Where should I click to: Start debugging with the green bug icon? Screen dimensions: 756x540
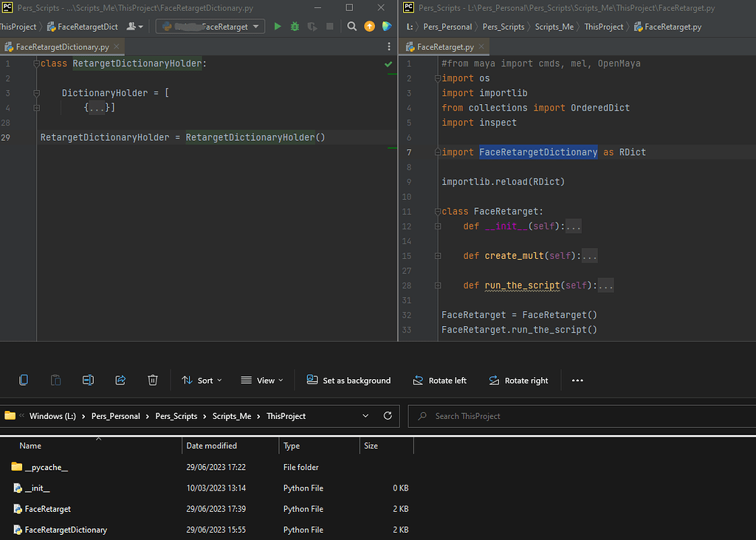pyautogui.click(x=295, y=27)
